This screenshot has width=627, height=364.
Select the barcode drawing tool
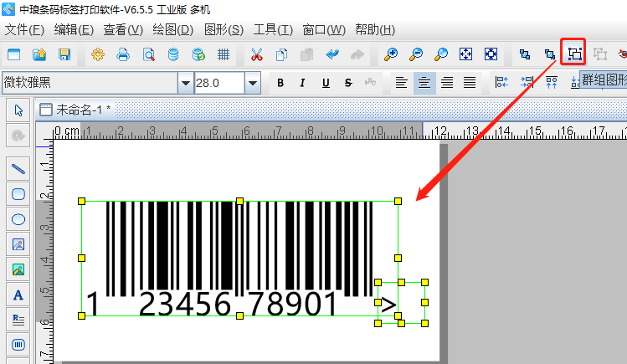(x=18, y=344)
